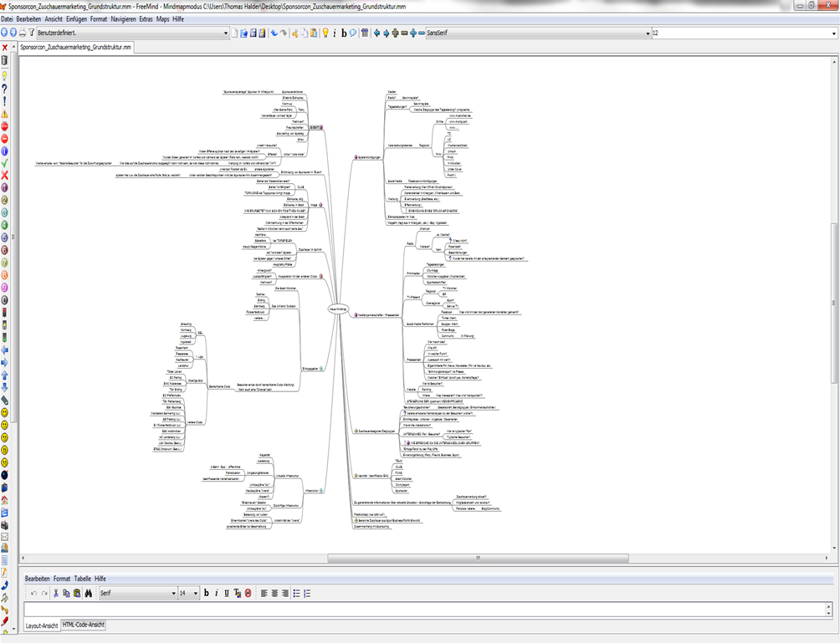
Task: Toggle bold in the main toolbar
Action: [x=344, y=33]
